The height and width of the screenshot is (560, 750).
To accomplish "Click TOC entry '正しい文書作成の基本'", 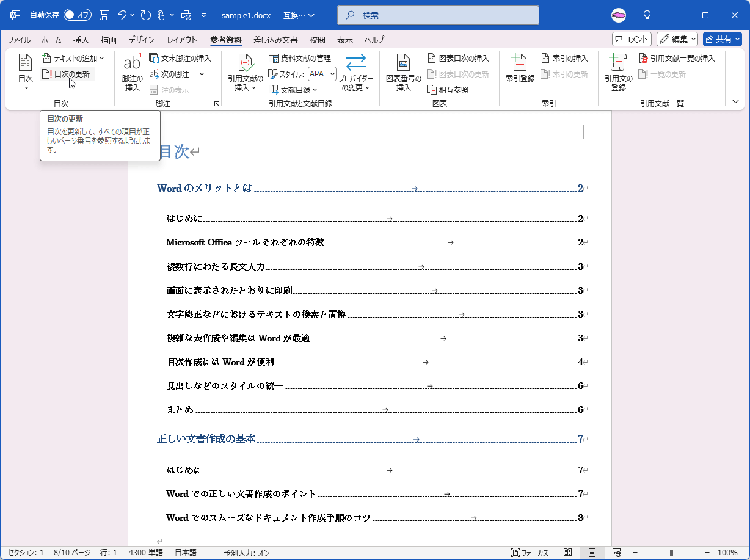I will click(x=206, y=438).
